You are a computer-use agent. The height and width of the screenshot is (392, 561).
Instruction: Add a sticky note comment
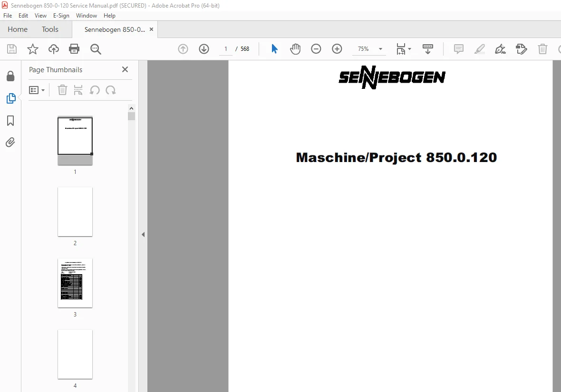point(459,49)
